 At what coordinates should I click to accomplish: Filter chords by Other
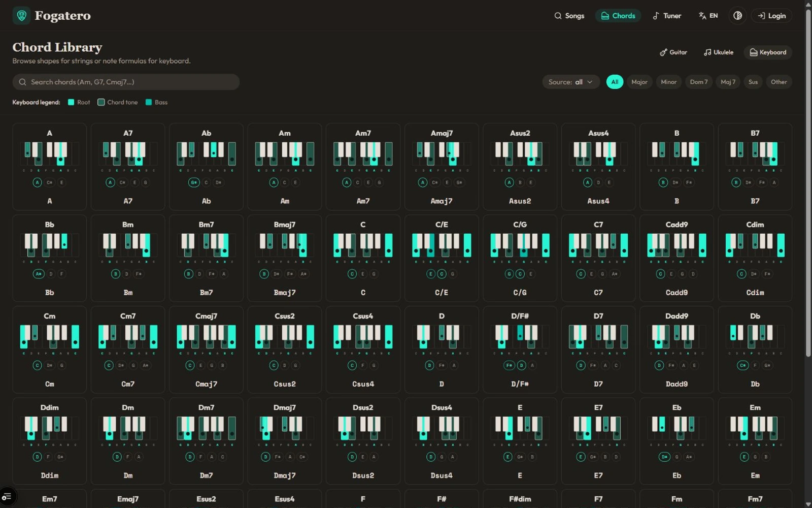click(779, 82)
